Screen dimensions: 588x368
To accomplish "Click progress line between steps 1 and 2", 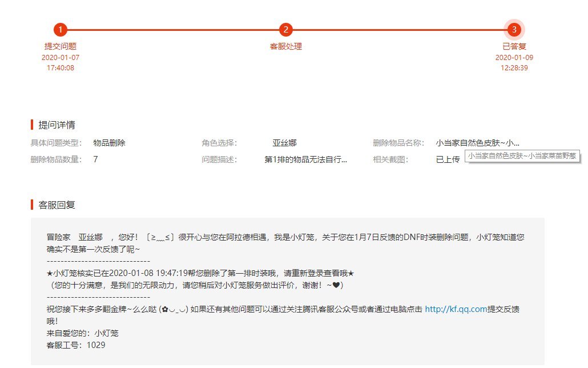I will (x=171, y=30).
